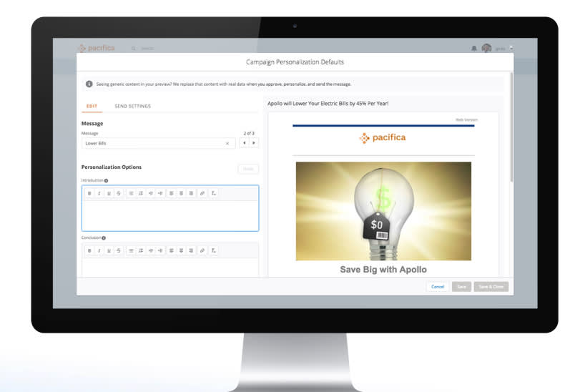
Task: Click the info icon beside Introduction label
Action: pyautogui.click(x=106, y=181)
